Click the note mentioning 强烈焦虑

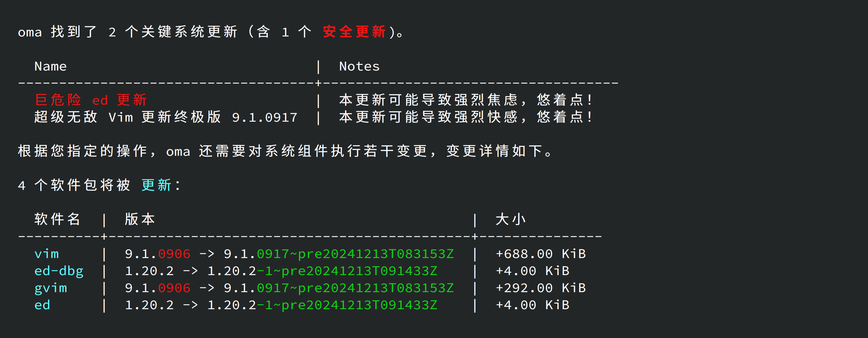(465, 100)
